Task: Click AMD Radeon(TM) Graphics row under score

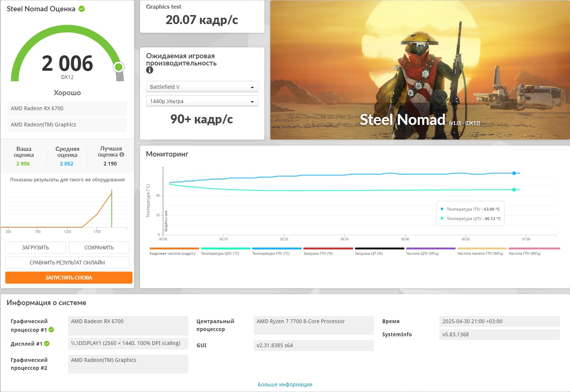Action: coord(67,125)
